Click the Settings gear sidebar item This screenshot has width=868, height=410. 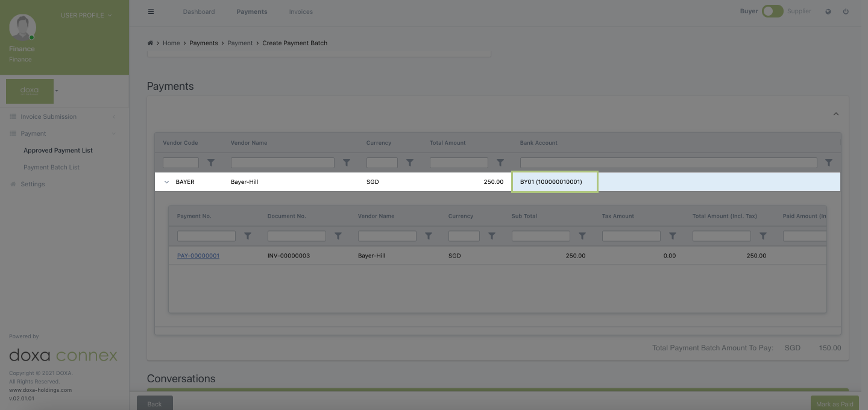pyautogui.click(x=33, y=184)
